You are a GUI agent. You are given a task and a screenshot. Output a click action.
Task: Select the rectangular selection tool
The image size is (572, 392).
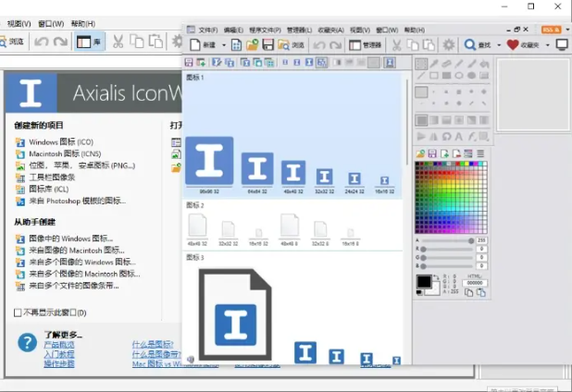[420, 64]
